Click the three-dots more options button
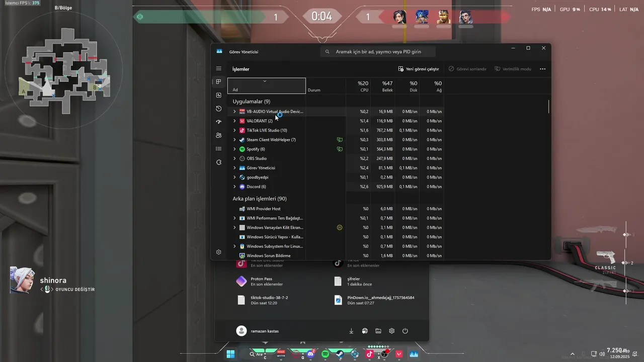Viewport: 644px width, 362px height. [x=542, y=69]
